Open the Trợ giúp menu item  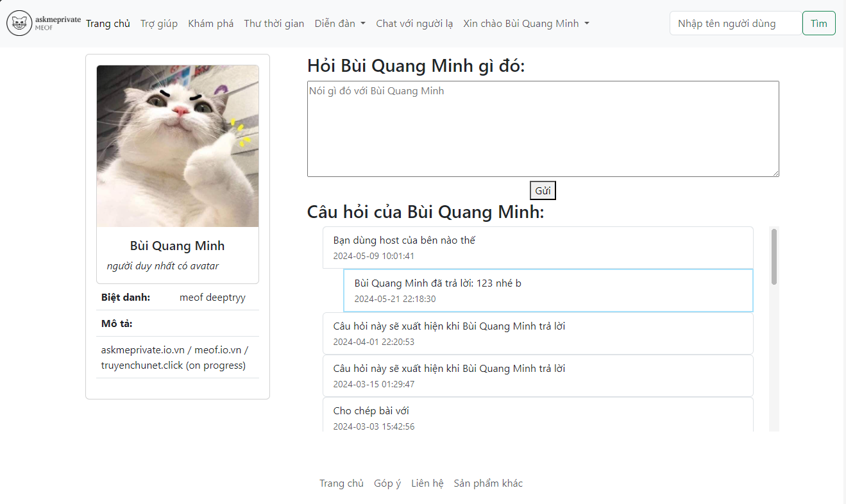(x=159, y=23)
